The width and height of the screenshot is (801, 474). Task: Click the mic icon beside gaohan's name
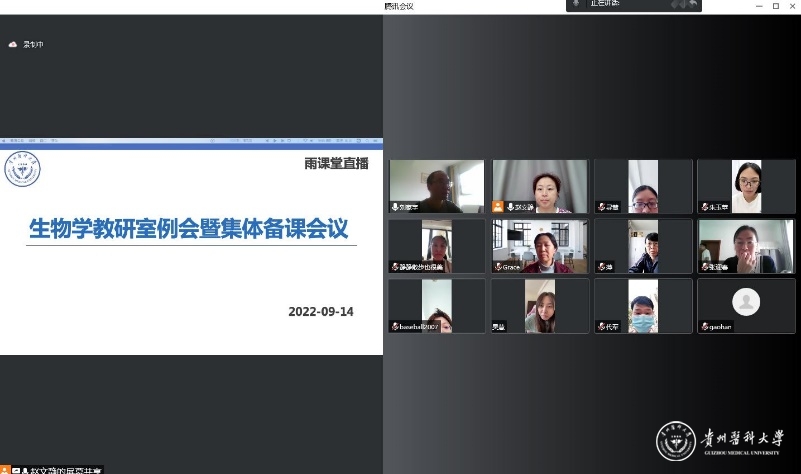click(x=703, y=326)
